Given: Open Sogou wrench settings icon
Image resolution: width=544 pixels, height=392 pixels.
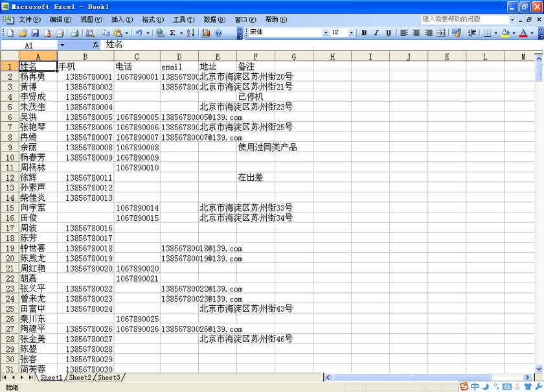Looking at the screenshot, I should tap(539, 386).
